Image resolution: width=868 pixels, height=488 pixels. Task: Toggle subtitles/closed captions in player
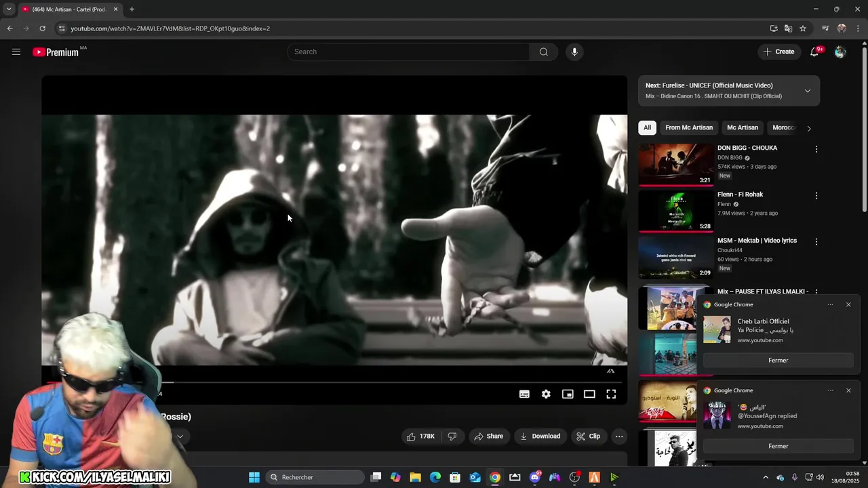tap(524, 394)
